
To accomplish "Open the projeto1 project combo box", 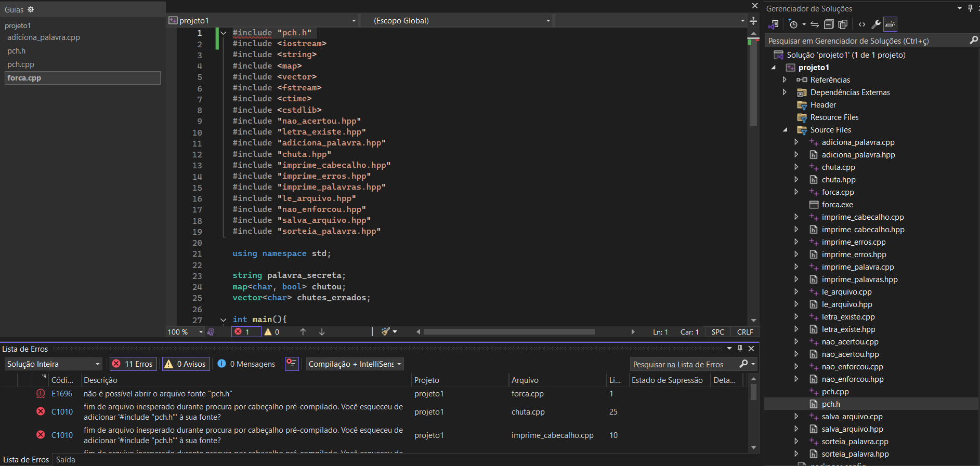I will click(x=263, y=21).
